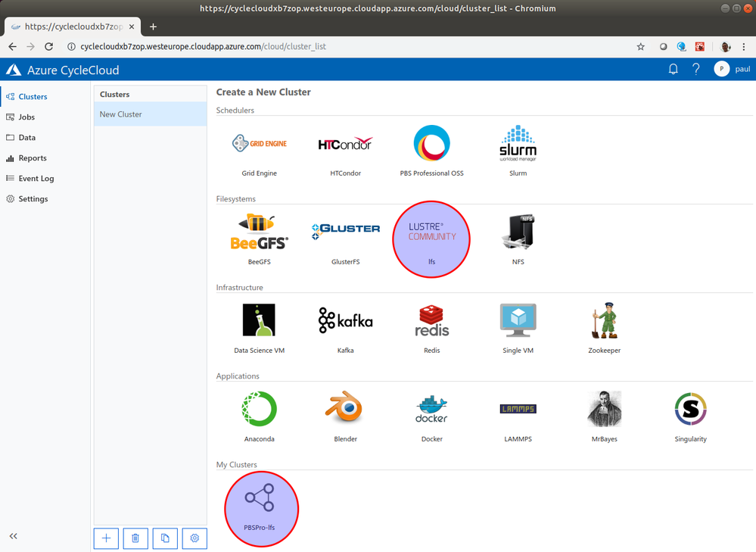Open Chromium profile avatar
This screenshot has height=552, width=756.
[x=725, y=46]
